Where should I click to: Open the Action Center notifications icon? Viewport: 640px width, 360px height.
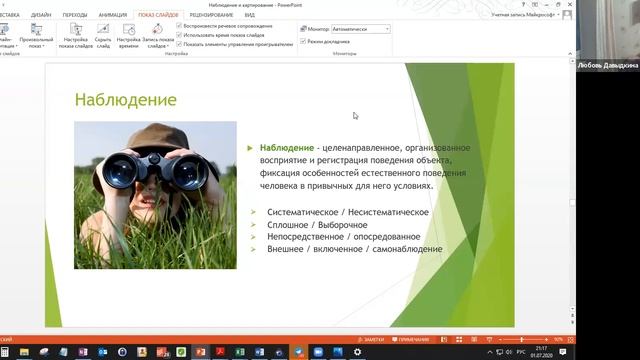tap(563, 352)
